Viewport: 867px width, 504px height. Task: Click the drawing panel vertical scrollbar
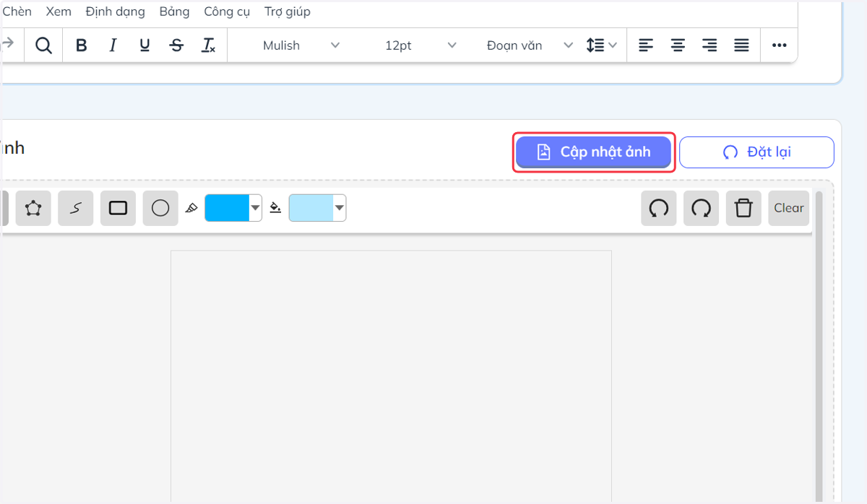(819, 347)
